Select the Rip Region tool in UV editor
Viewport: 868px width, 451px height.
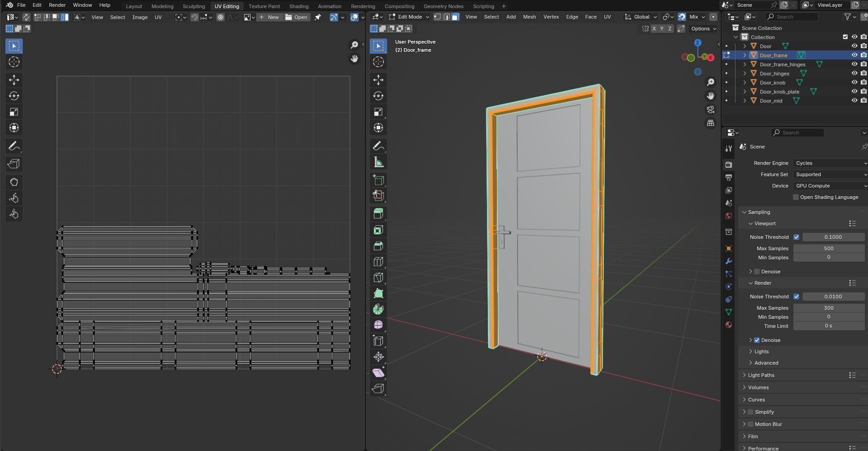(x=14, y=164)
